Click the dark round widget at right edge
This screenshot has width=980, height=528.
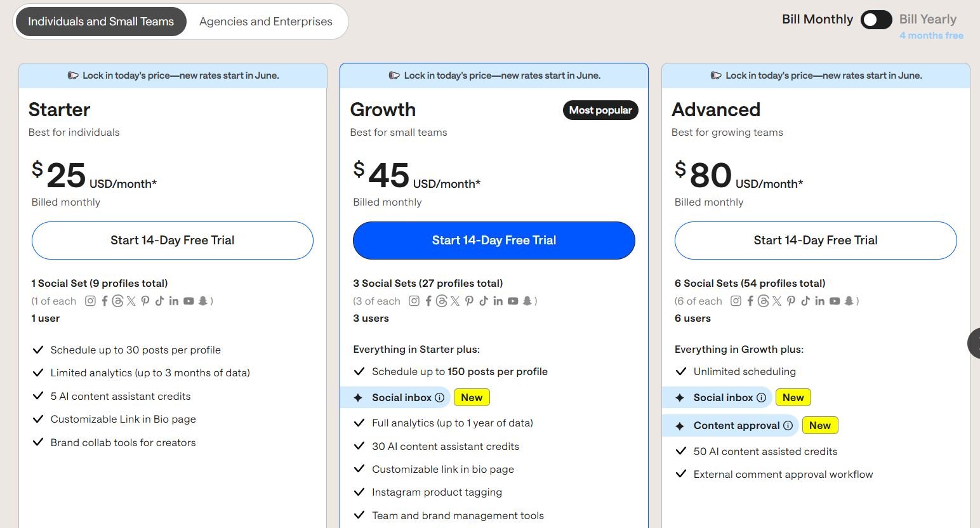(x=974, y=343)
